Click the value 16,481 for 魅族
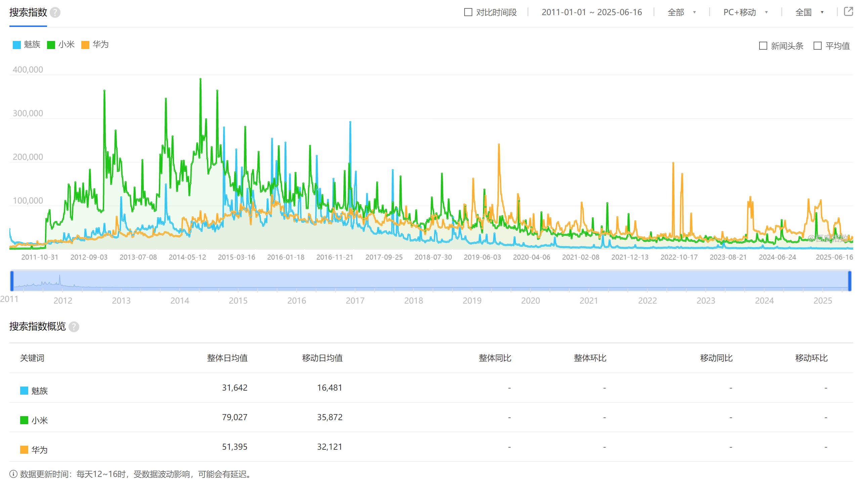868x487 pixels. pos(330,388)
